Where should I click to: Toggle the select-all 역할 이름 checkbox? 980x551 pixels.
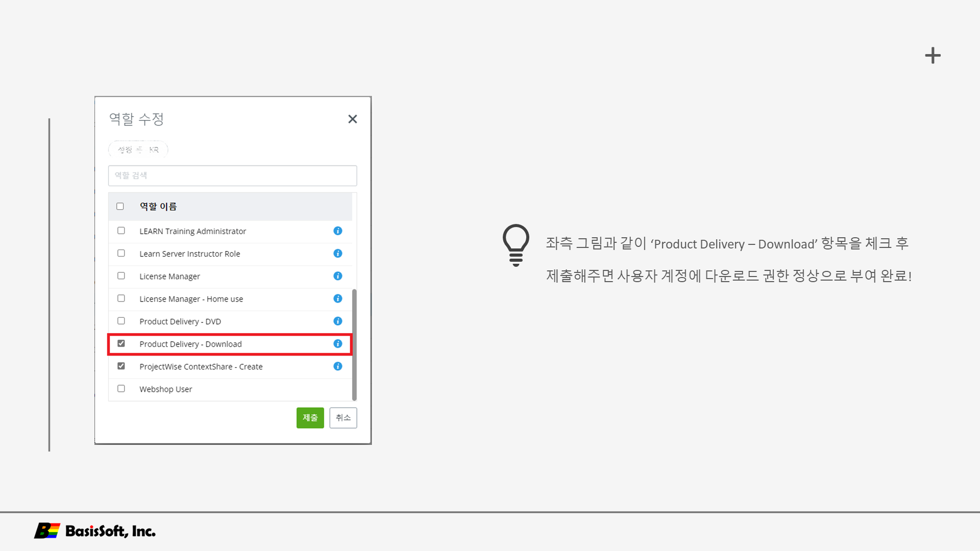click(120, 207)
